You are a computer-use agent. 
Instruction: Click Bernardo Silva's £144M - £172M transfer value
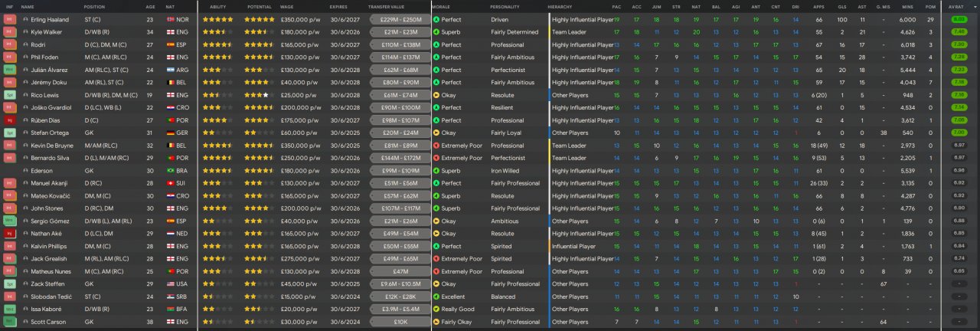(x=400, y=158)
